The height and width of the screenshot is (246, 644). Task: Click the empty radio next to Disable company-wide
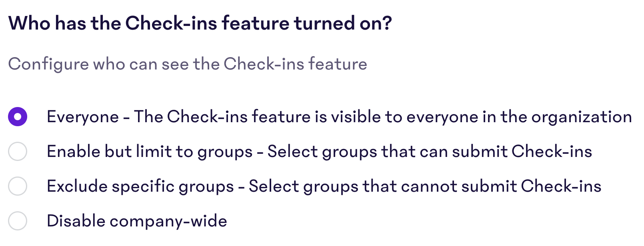(x=18, y=220)
